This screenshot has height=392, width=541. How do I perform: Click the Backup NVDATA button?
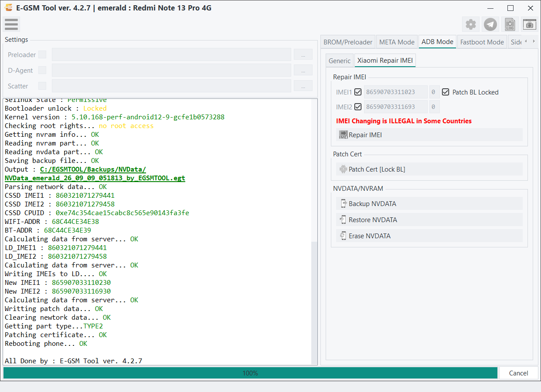pos(429,203)
